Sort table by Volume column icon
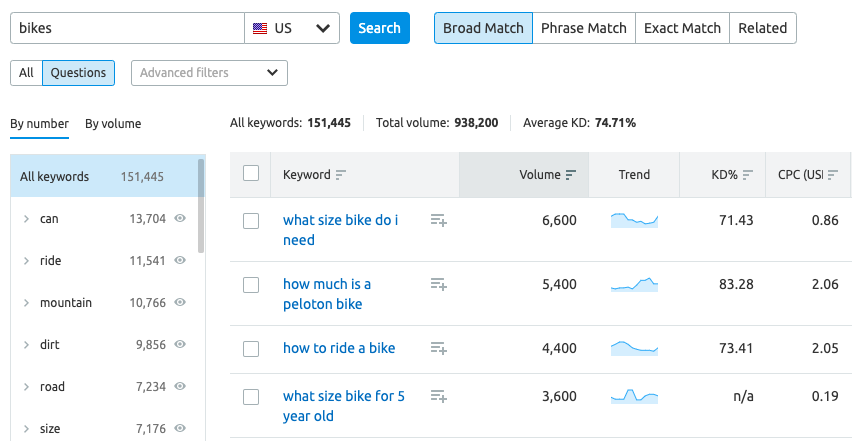The image size is (852, 441). 571,175
